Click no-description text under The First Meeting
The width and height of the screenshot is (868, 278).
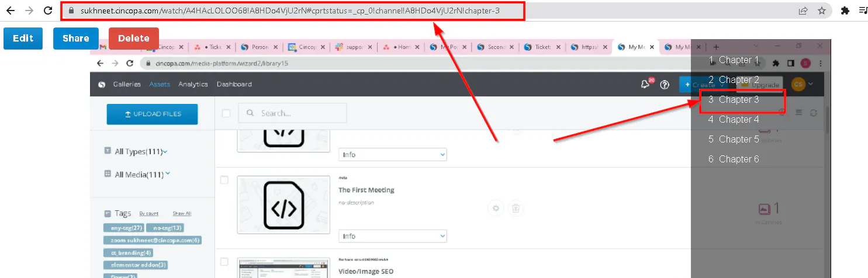pyautogui.click(x=357, y=203)
